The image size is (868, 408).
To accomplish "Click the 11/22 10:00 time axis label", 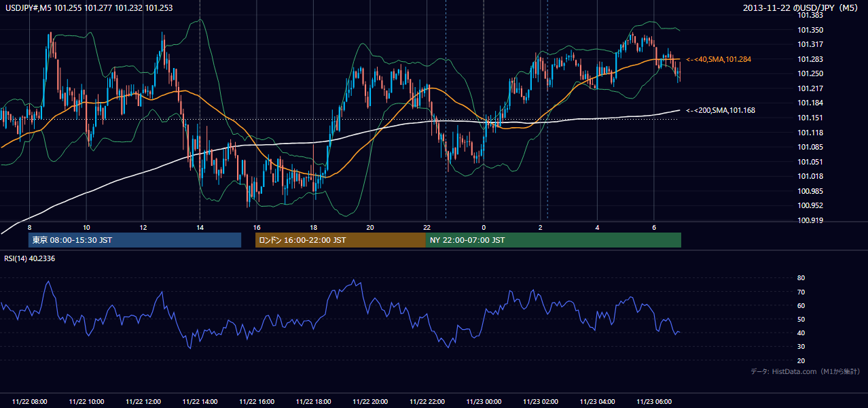I will point(87,402).
